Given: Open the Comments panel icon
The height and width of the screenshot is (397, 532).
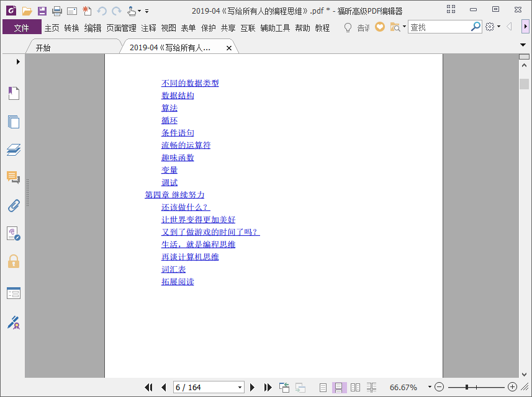Looking at the screenshot, I should coord(14,177).
